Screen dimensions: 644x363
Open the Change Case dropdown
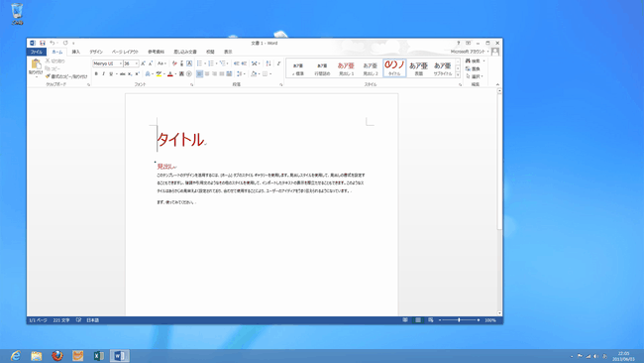161,63
